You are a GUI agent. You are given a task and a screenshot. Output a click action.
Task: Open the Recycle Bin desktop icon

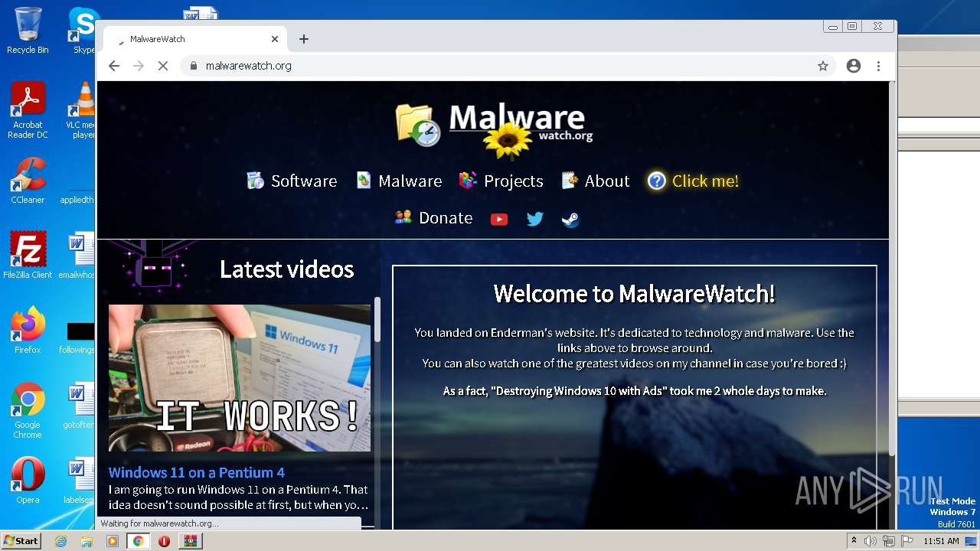coord(28,31)
